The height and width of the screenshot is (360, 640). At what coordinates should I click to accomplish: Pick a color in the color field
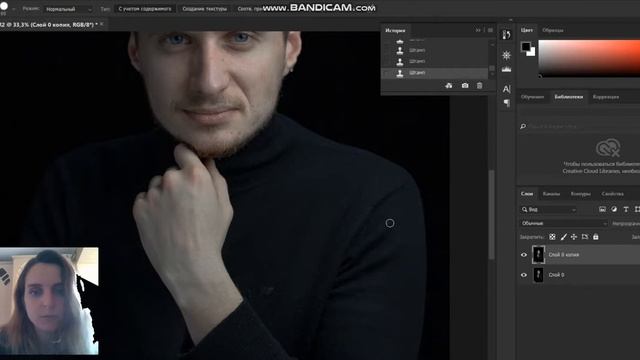[x=589, y=57]
